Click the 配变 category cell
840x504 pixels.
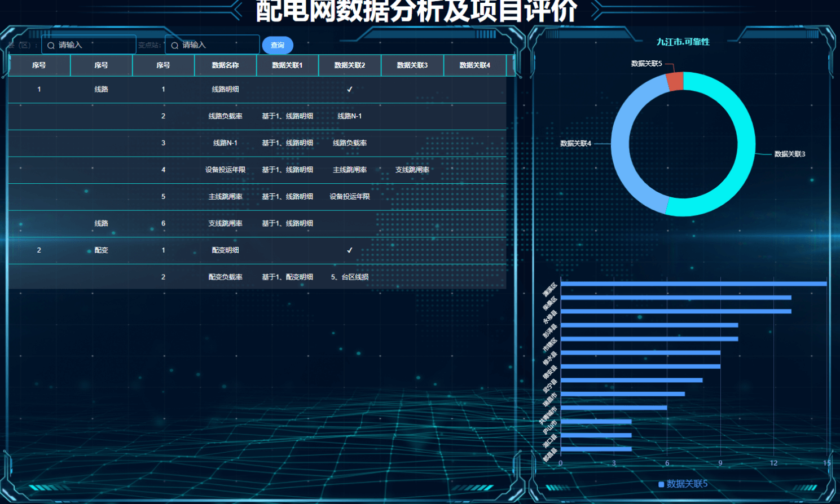tap(101, 250)
